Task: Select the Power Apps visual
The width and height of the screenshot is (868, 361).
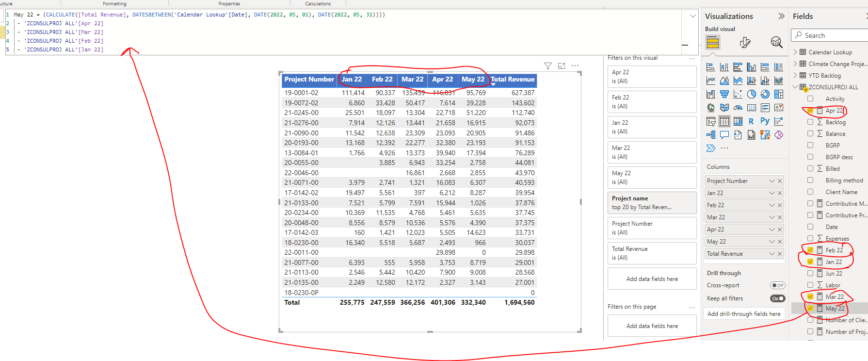Action: (779, 135)
